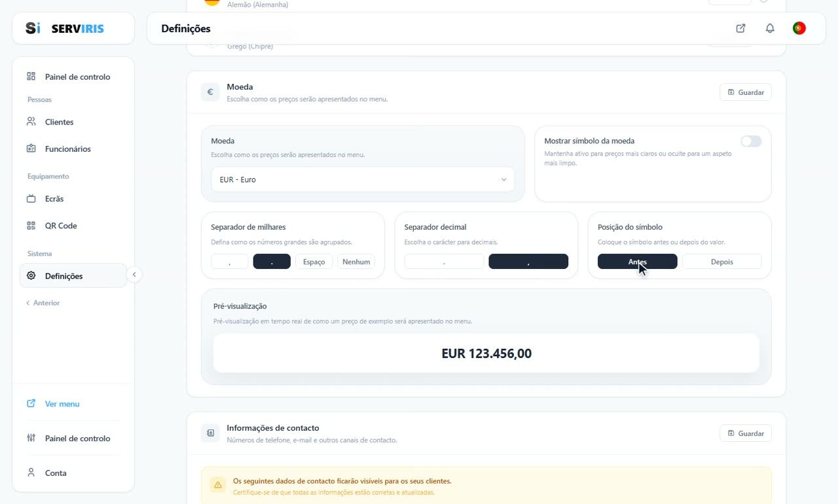
Task: Toggle Mostrar símbolo da moeda switch
Action: (x=751, y=141)
